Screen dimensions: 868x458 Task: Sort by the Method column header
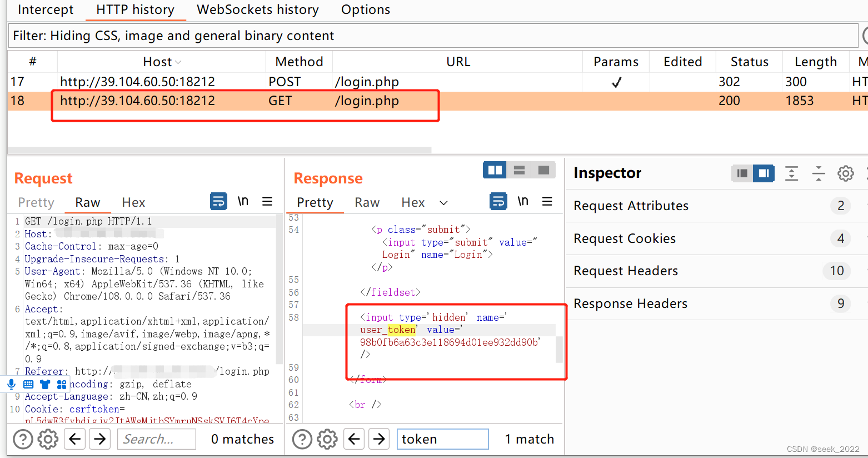pyautogui.click(x=299, y=62)
